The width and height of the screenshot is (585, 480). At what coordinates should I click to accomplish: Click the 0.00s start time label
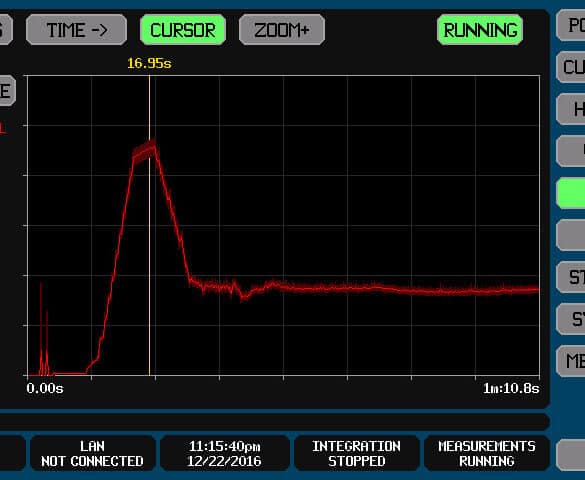(45, 389)
